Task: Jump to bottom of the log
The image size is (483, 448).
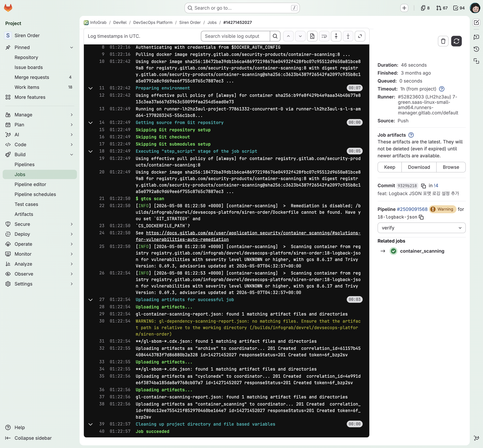Action: point(348,36)
